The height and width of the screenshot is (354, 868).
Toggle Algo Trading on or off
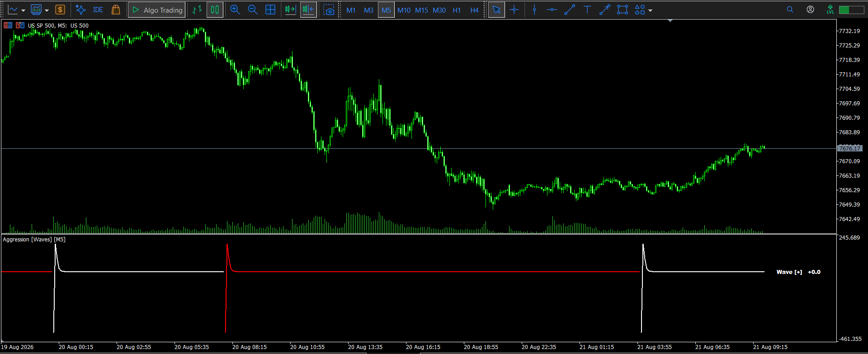157,10
